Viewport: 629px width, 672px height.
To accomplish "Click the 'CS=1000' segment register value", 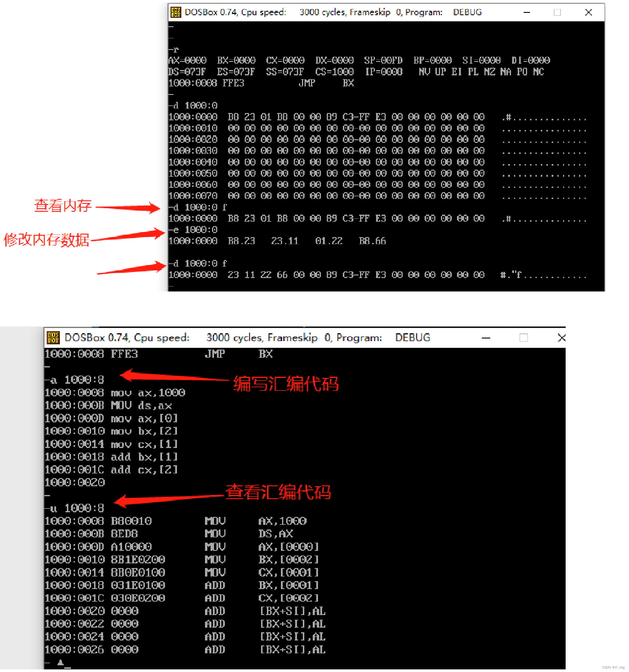I will tap(335, 72).
